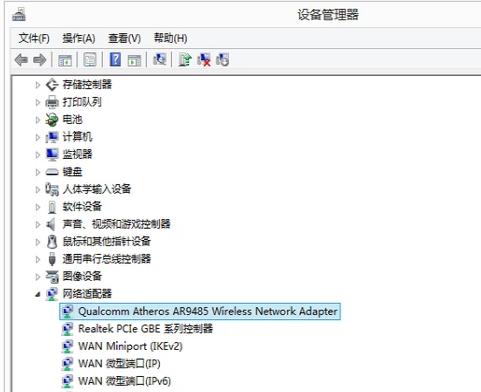Screen dimensions: 481x392
Task: Select the 人体学输入设备 icon
Action: (x=52, y=189)
